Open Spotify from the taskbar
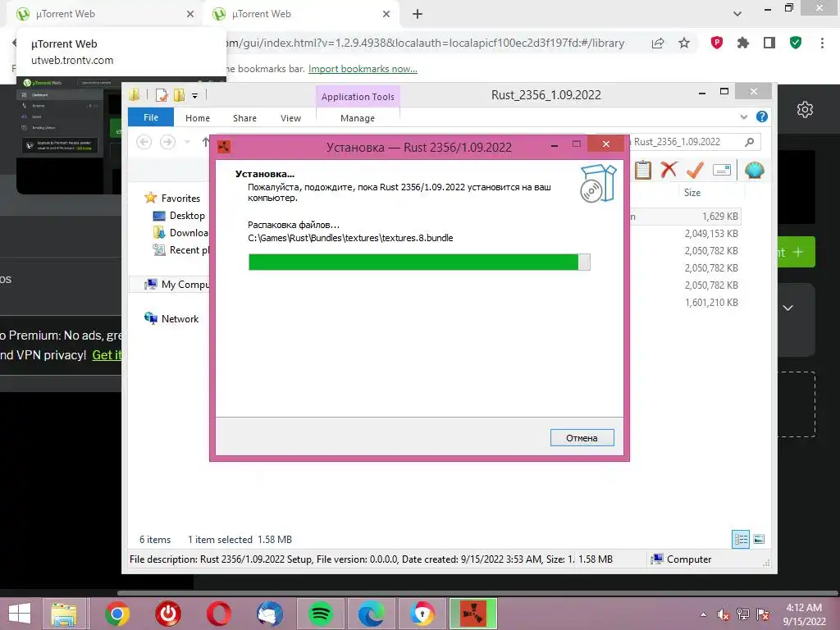Screen dimensions: 840x630 pos(321,614)
